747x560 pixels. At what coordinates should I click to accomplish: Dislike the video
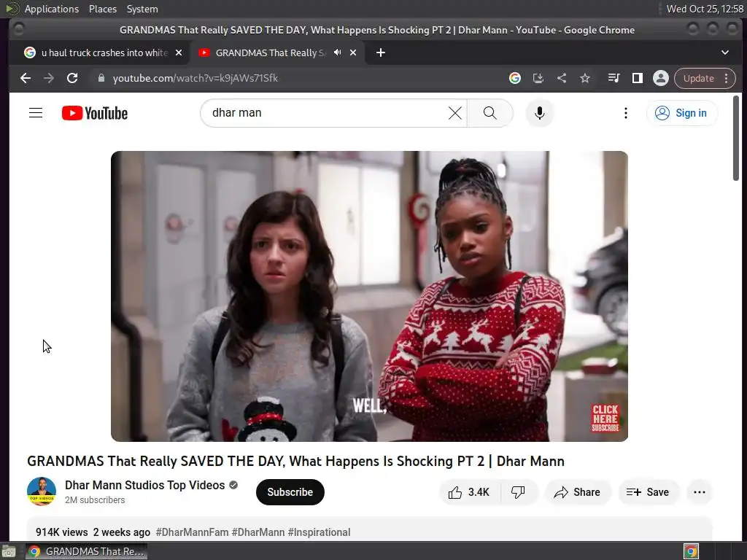point(519,492)
